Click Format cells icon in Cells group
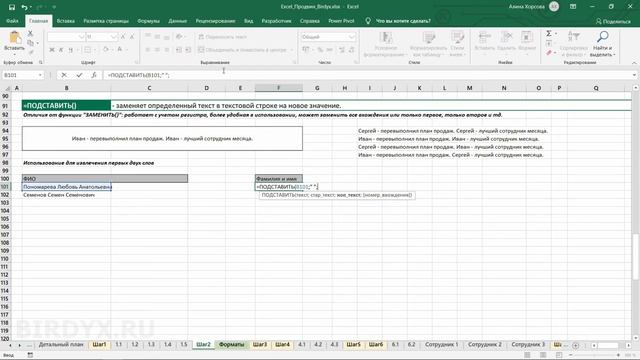Image resolution: width=640 pixels, height=360 pixels. click(527, 38)
